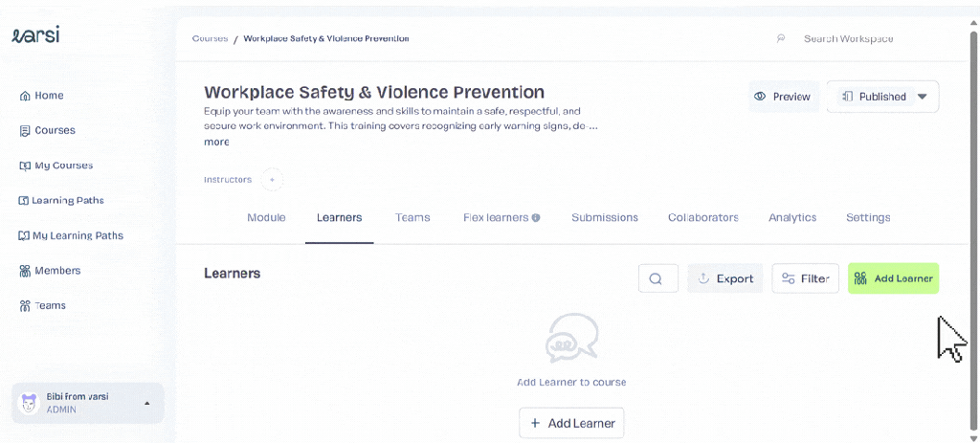Open My Learning Paths in sidebar
This screenshot has width=980, height=443.
71,235
